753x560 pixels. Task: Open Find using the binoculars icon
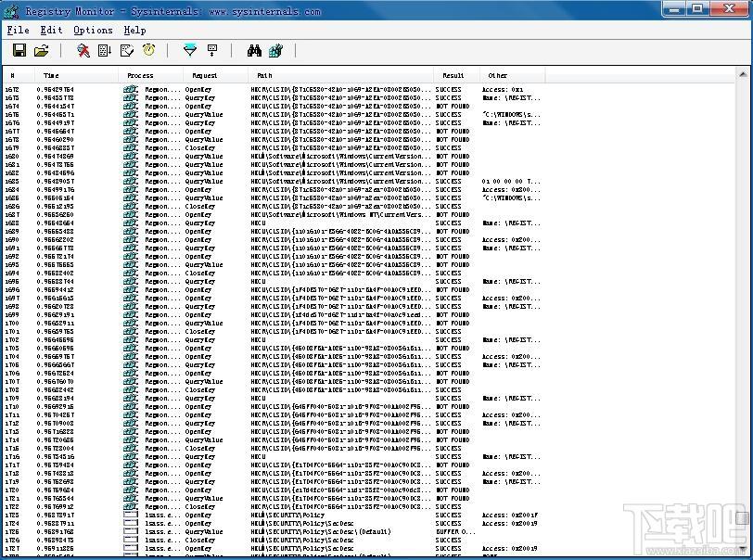pos(253,50)
